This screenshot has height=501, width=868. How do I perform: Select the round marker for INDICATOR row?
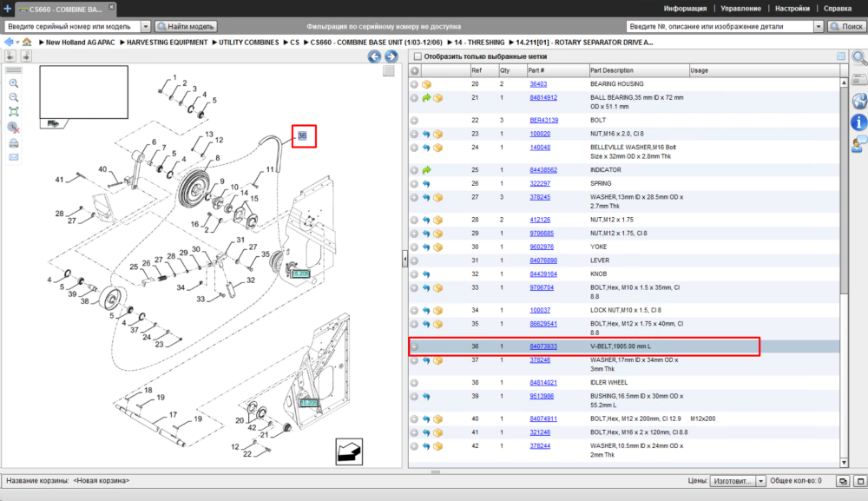click(414, 170)
